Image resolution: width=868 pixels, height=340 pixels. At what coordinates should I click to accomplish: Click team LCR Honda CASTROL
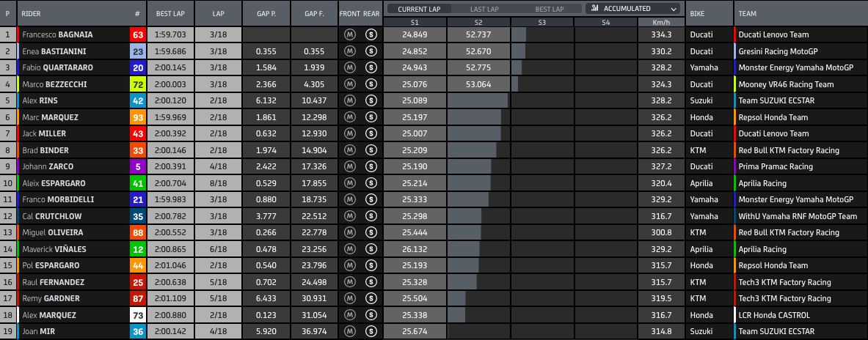(774, 315)
